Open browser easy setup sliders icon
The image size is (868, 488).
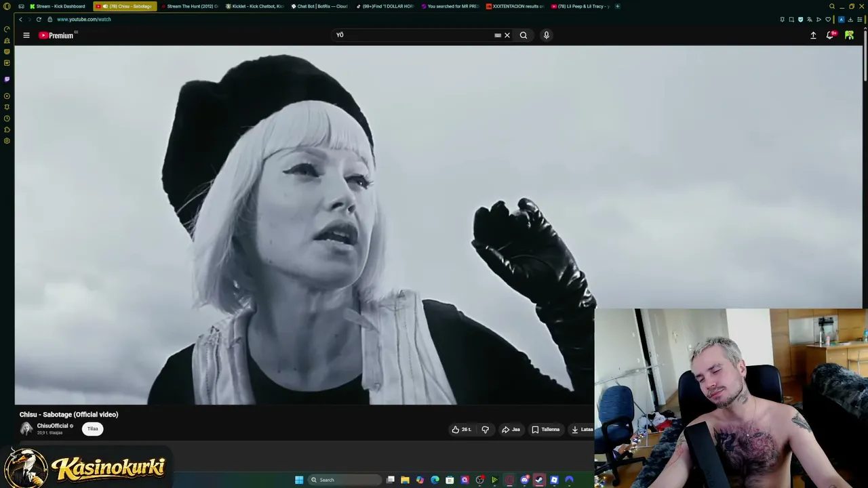[x=859, y=19]
